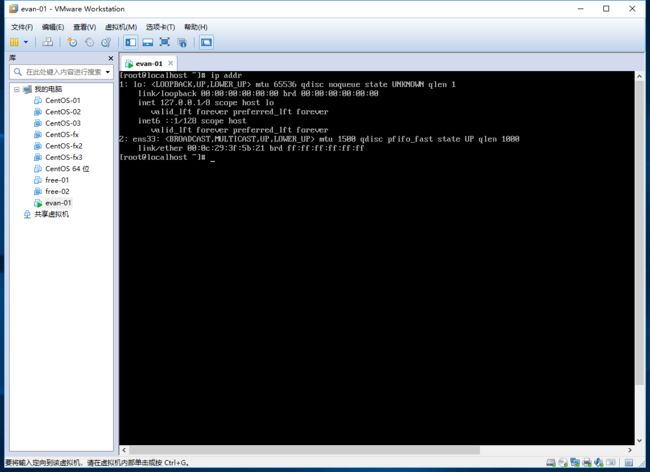The width and height of the screenshot is (650, 472).
Task: Open the 帮助(H) menu
Action: (196, 27)
